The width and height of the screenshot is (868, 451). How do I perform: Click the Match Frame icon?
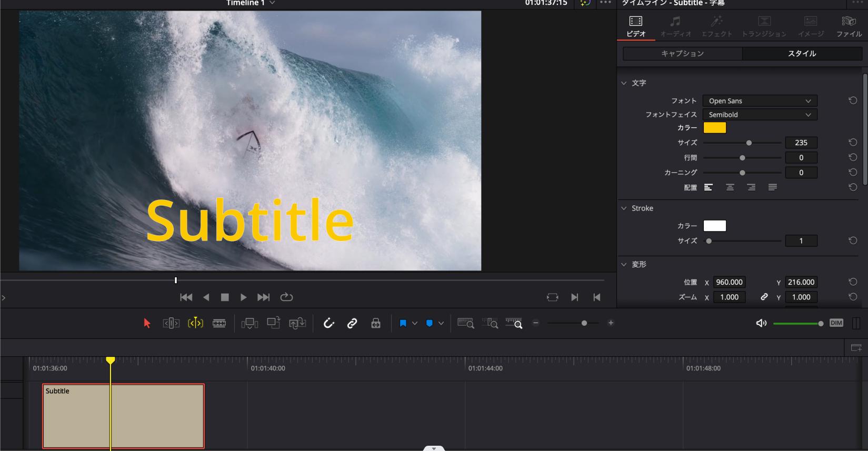click(553, 297)
